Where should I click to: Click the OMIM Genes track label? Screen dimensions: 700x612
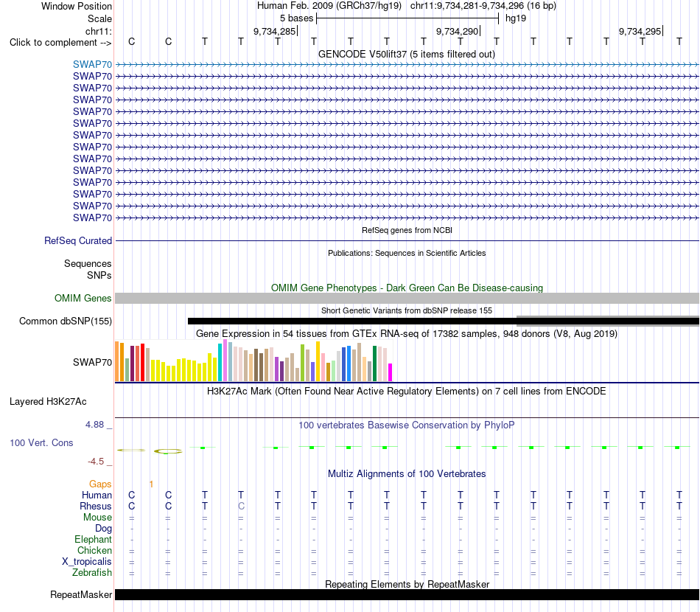pos(83,298)
